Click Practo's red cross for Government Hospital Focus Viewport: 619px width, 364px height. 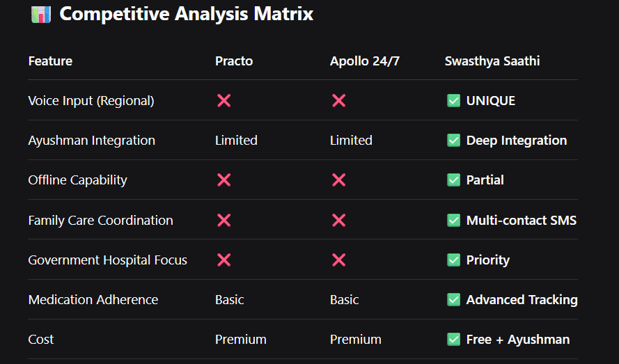224,260
